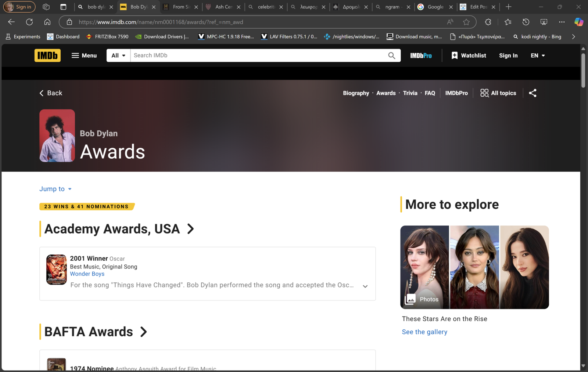This screenshot has height=372, width=588.
Task: Click the IMDb logo
Action: 47,55
